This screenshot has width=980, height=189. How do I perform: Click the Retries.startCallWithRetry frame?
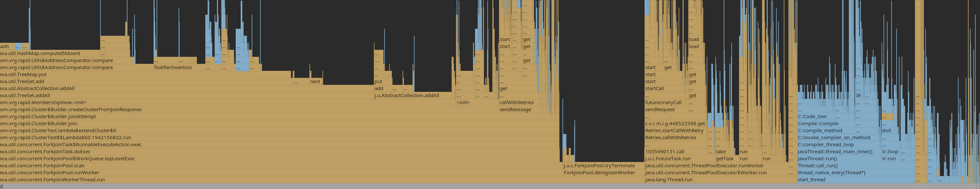click(x=676, y=131)
